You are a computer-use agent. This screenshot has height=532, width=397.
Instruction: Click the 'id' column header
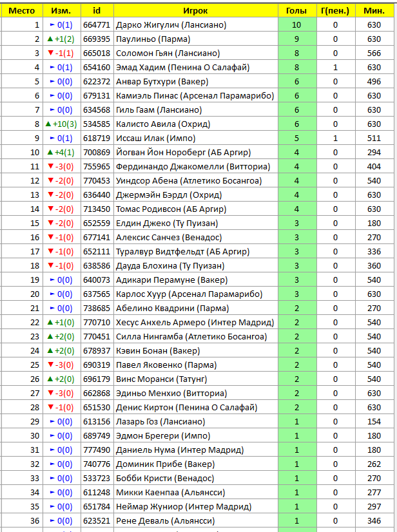pyautogui.click(x=97, y=10)
